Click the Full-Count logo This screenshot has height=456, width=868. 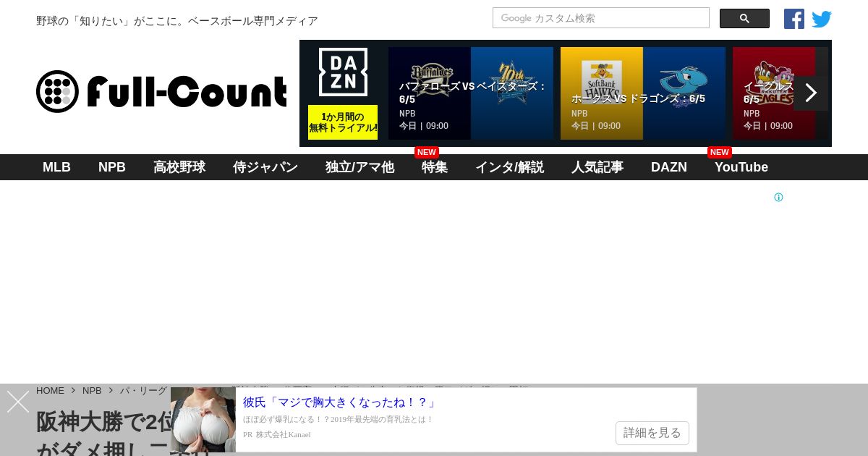click(161, 92)
